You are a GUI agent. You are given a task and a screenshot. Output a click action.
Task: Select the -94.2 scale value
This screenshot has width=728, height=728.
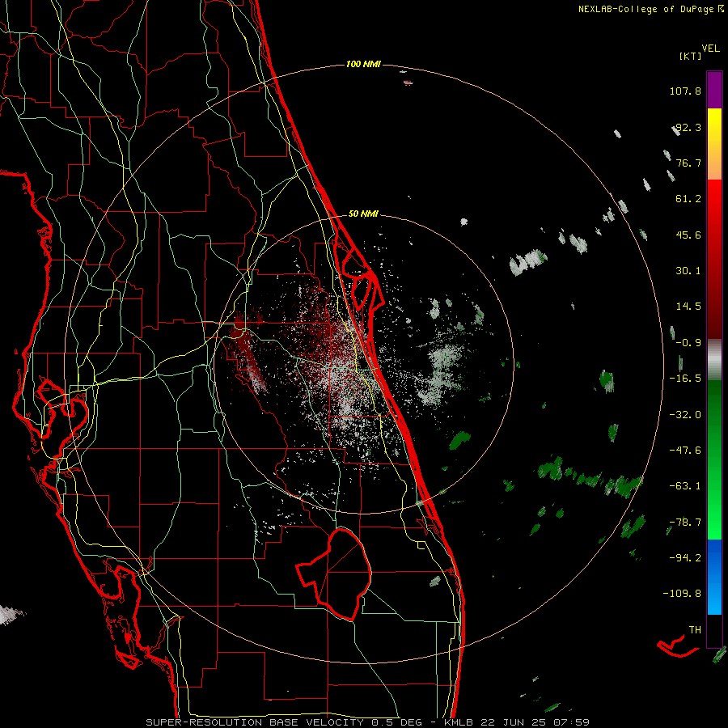pos(685,557)
